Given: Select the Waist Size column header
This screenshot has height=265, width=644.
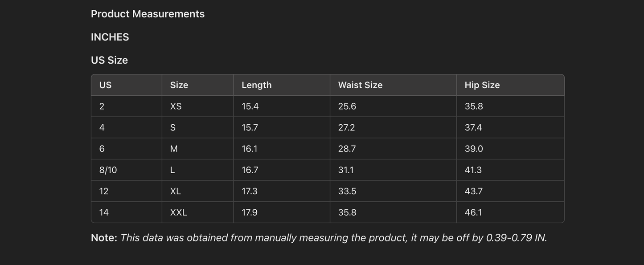Looking at the screenshot, I should tap(360, 85).
